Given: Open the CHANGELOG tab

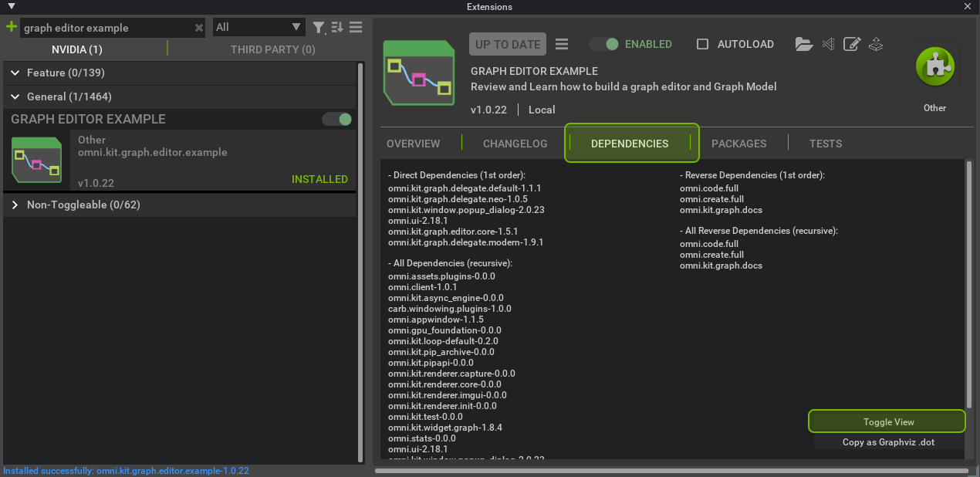Looking at the screenshot, I should (x=515, y=144).
